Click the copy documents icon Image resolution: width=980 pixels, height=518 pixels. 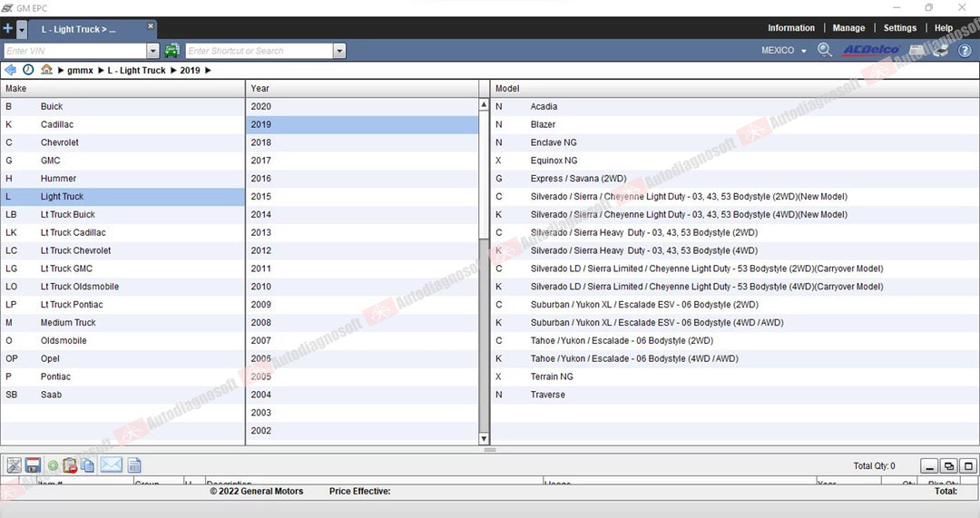tap(87, 465)
